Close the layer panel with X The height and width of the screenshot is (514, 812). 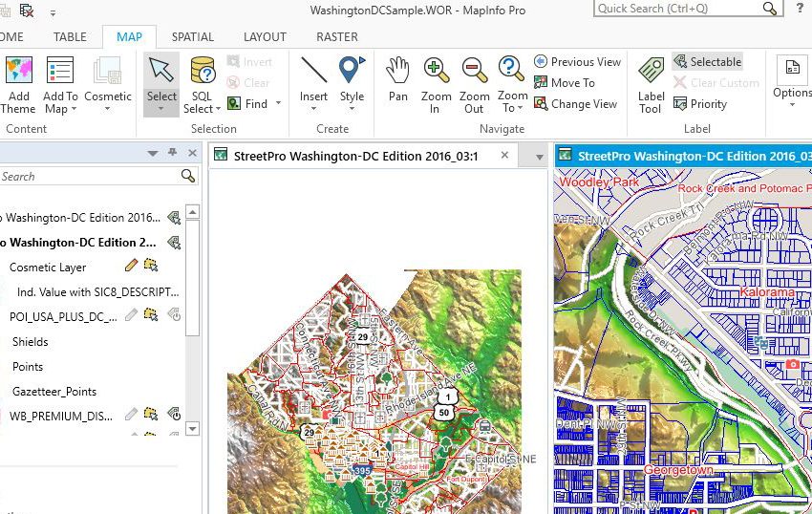pos(192,153)
